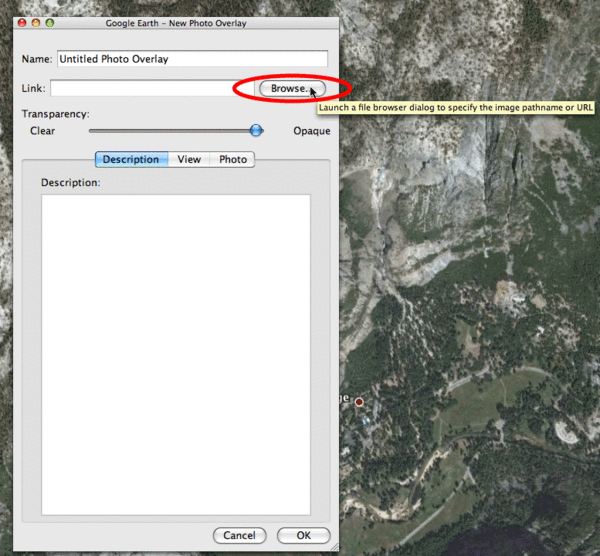Viewport: 600px width, 556px height.
Task: Switch to the View tab
Action: [189, 159]
